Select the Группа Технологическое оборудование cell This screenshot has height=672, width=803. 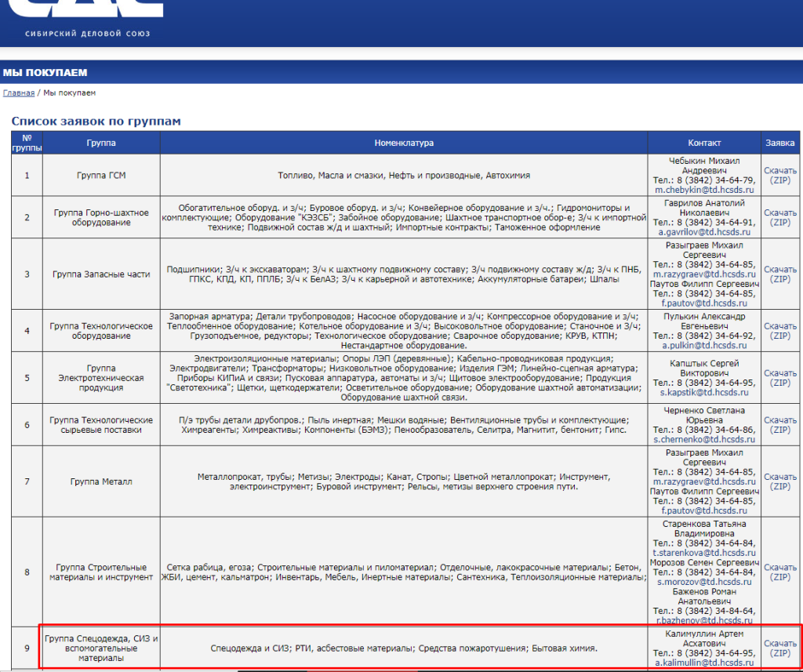coord(101,331)
